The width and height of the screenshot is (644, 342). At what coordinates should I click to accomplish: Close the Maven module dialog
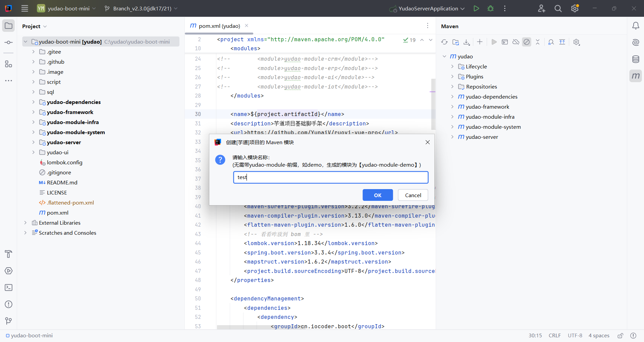point(427,142)
